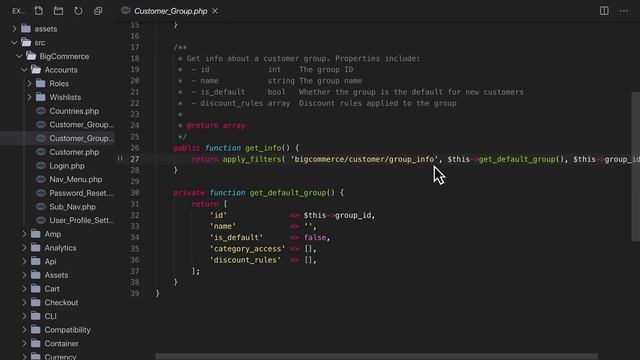Screen dimensions: 640x360
Task: Collapse the src folder
Action: pos(14,42)
